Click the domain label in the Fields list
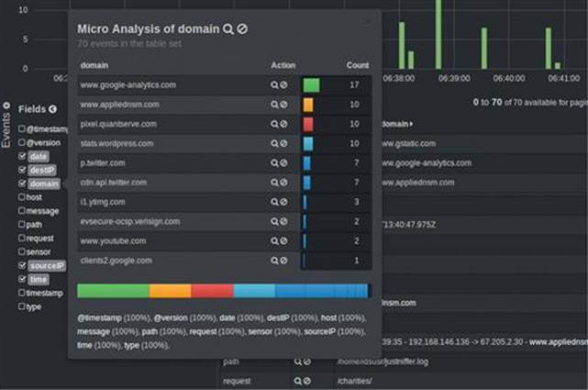588x390 pixels. tap(44, 184)
